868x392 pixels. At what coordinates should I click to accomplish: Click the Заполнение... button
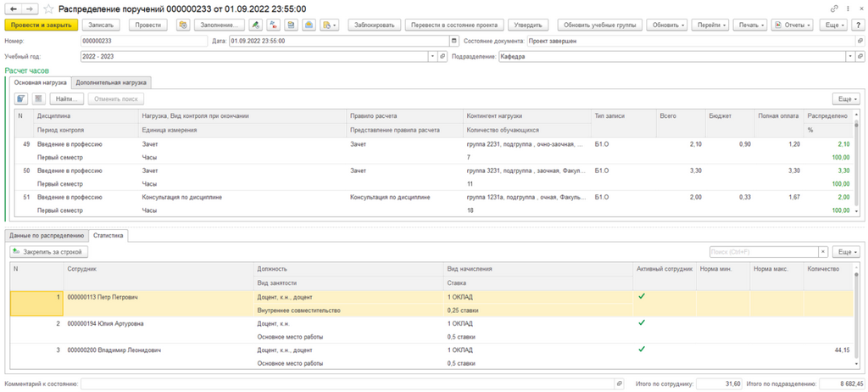click(x=220, y=25)
